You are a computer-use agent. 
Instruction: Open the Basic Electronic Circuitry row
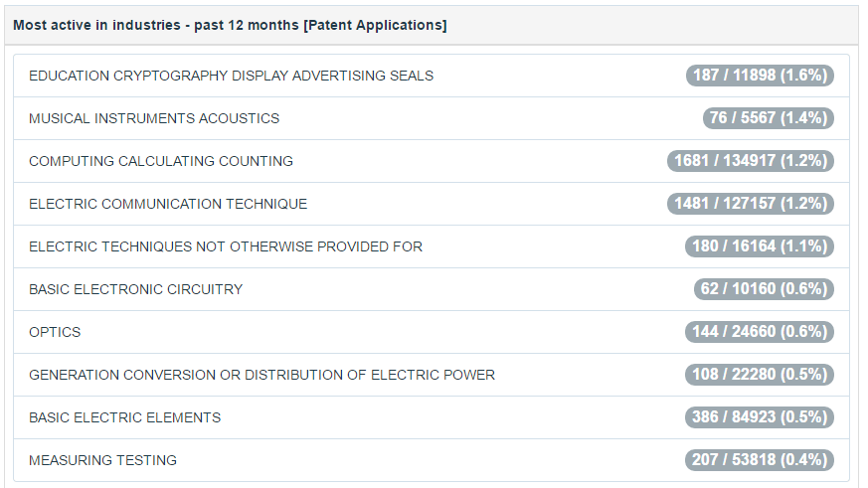pos(135,289)
